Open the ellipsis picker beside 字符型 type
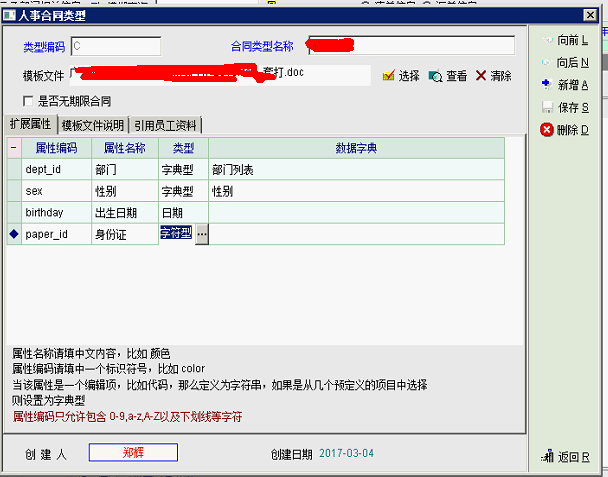This screenshot has width=608, height=477. tap(202, 234)
